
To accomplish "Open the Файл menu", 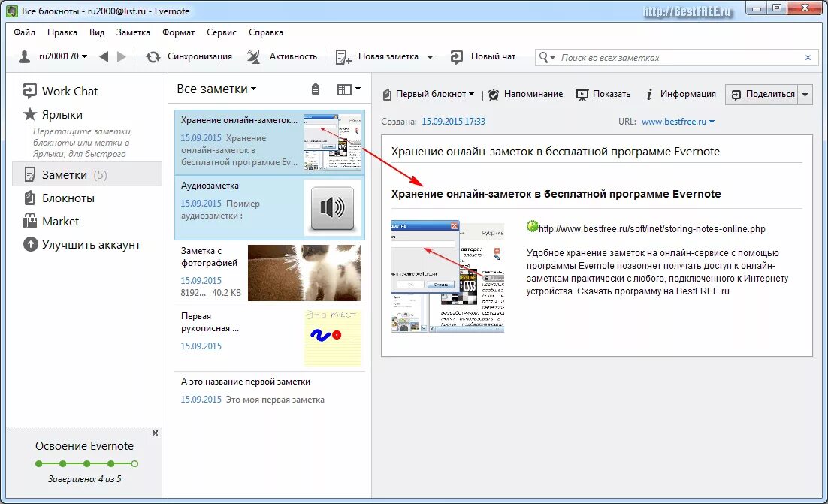I will [24, 32].
